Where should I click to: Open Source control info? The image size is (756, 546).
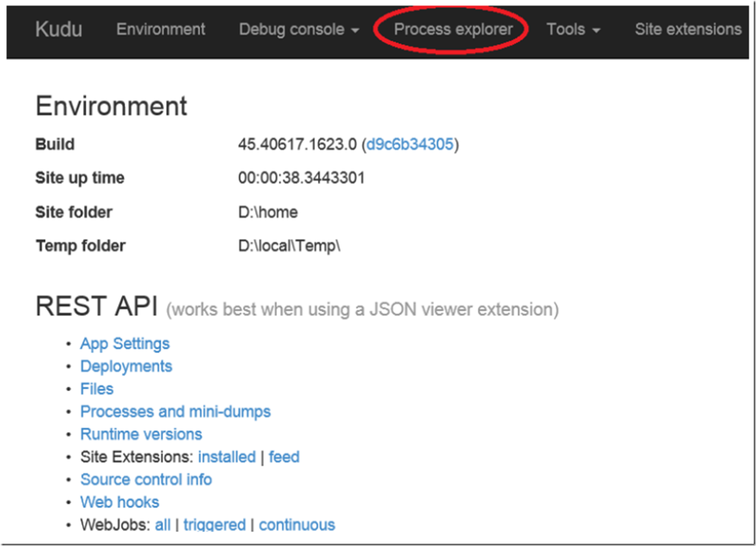pos(146,479)
